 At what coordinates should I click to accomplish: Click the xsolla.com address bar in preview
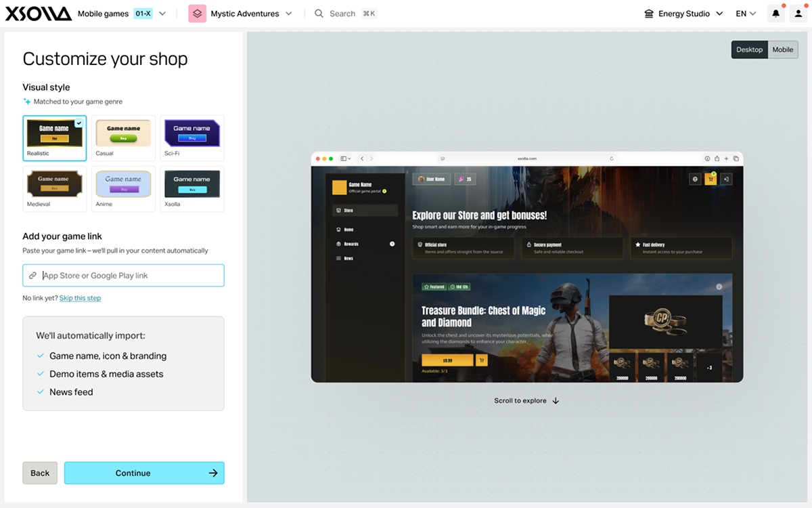pos(527,158)
